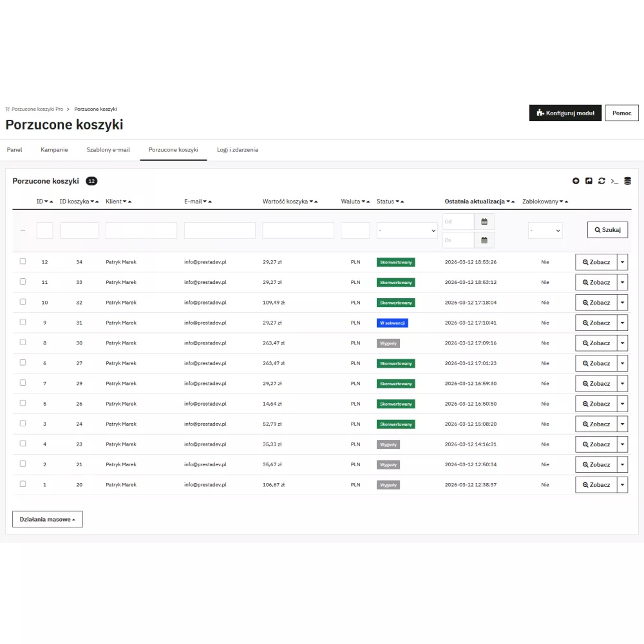Mark checkbox for row ID 1
The width and height of the screenshot is (644, 644).
[x=23, y=484]
